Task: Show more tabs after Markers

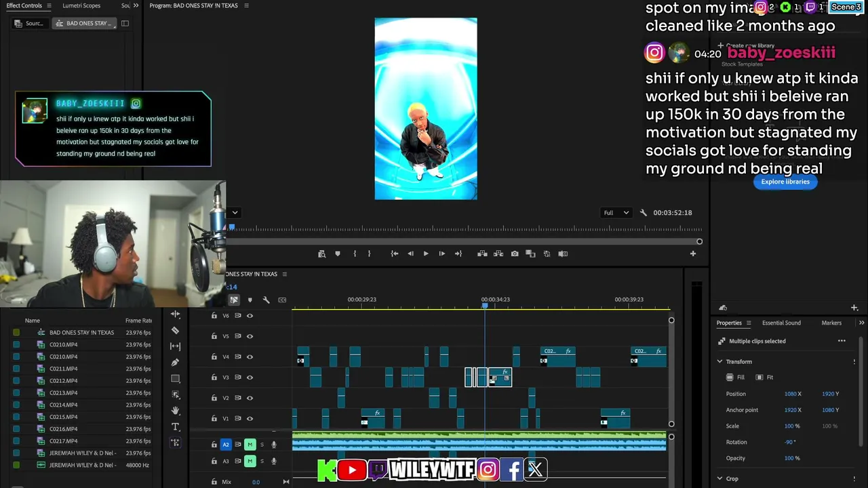Action: click(862, 323)
